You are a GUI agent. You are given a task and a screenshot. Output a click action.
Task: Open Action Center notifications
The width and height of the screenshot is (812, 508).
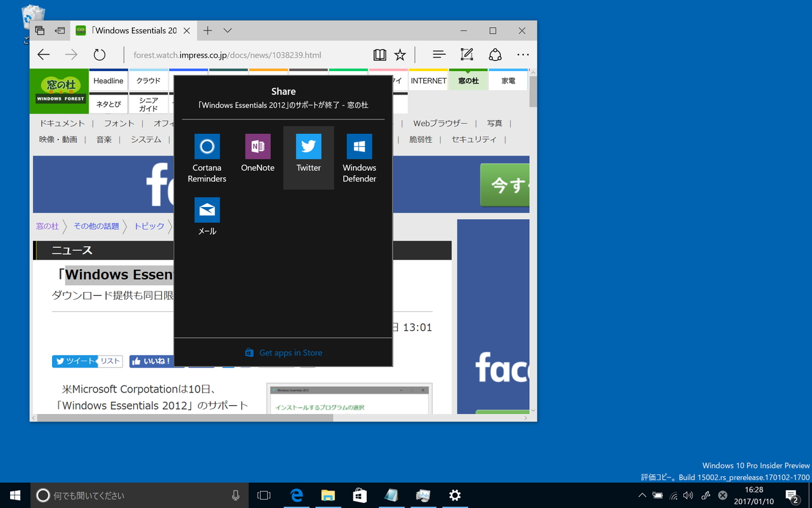792,495
